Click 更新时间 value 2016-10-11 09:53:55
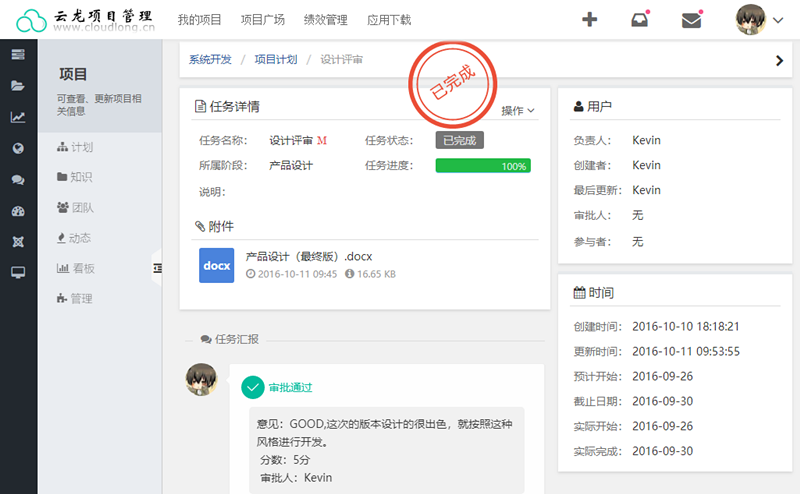This screenshot has height=494, width=800. point(686,352)
